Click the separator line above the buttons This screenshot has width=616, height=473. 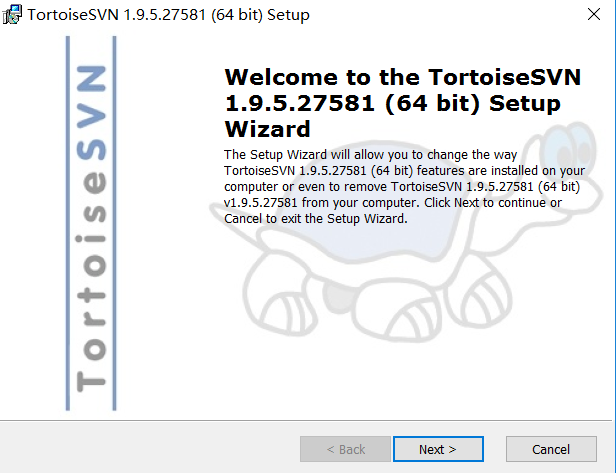click(x=306, y=420)
